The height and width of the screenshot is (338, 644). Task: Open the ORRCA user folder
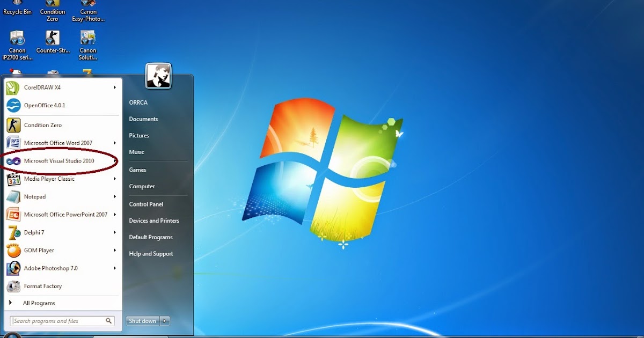[x=138, y=102]
